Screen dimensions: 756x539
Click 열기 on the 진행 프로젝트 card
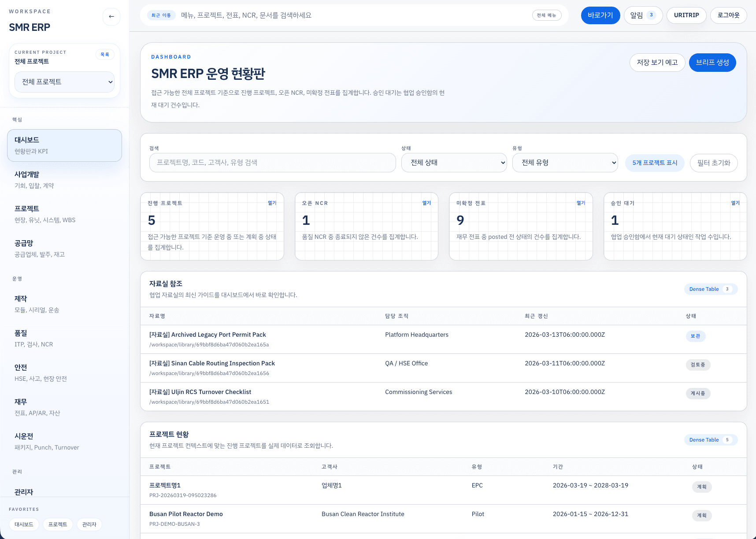click(x=272, y=203)
